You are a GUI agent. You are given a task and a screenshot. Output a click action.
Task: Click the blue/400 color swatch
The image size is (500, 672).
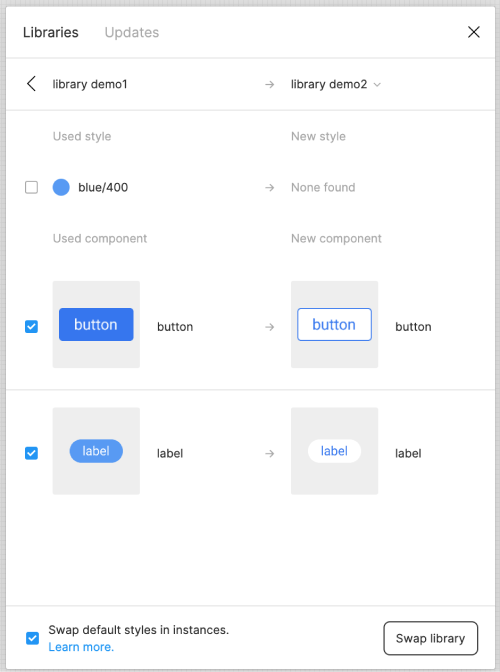click(x=61, y=187)
